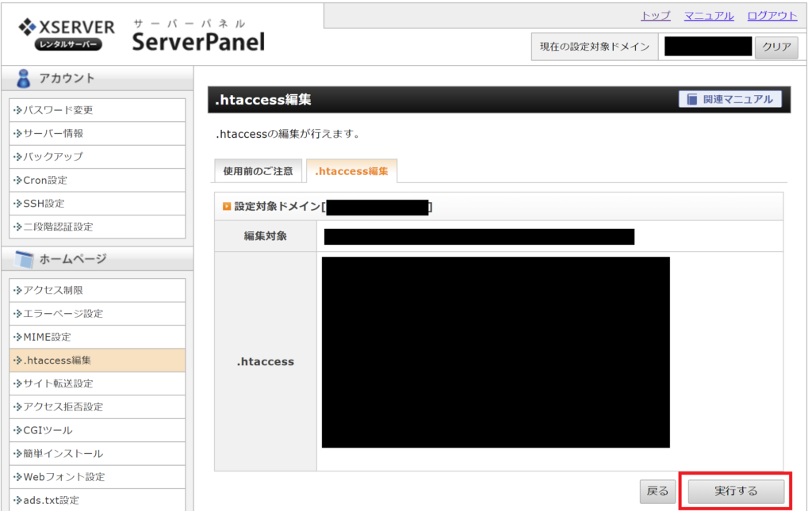Open CGIツール in sidebar
Image resolution: width=812 pixels, height=511 pixels.
point(98,430)
